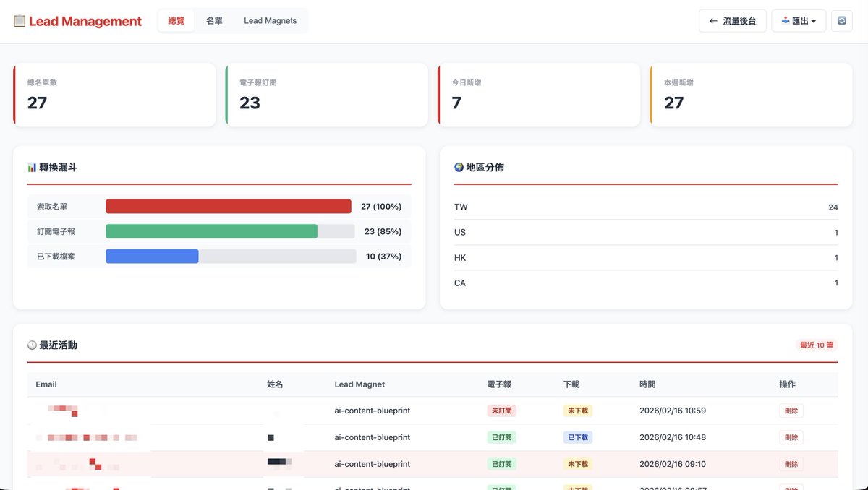This screenshot has height=490, width=868.
Task: Click the 轉換漏斗 panel heading
Action: pos(59,167)
